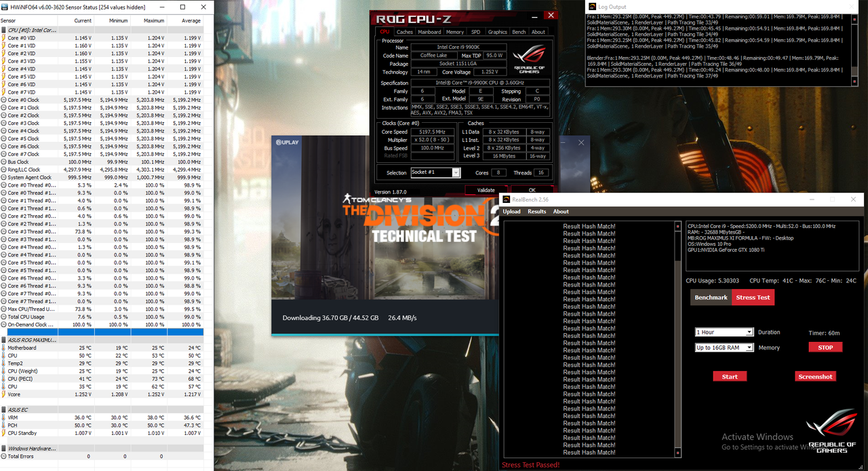868x471 pixels.
Task: Click the clock icon beside Bus Clock
Action: click(x=3, y=162)
